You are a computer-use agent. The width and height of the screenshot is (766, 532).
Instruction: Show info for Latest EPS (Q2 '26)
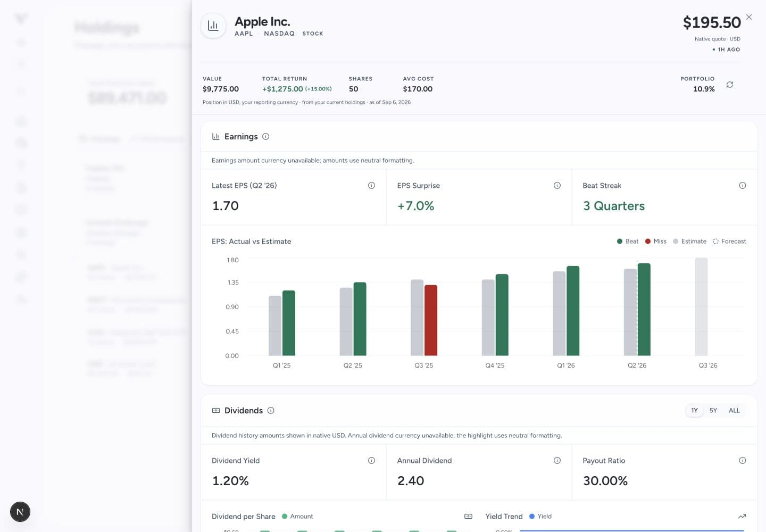click(x=371, y=186)
